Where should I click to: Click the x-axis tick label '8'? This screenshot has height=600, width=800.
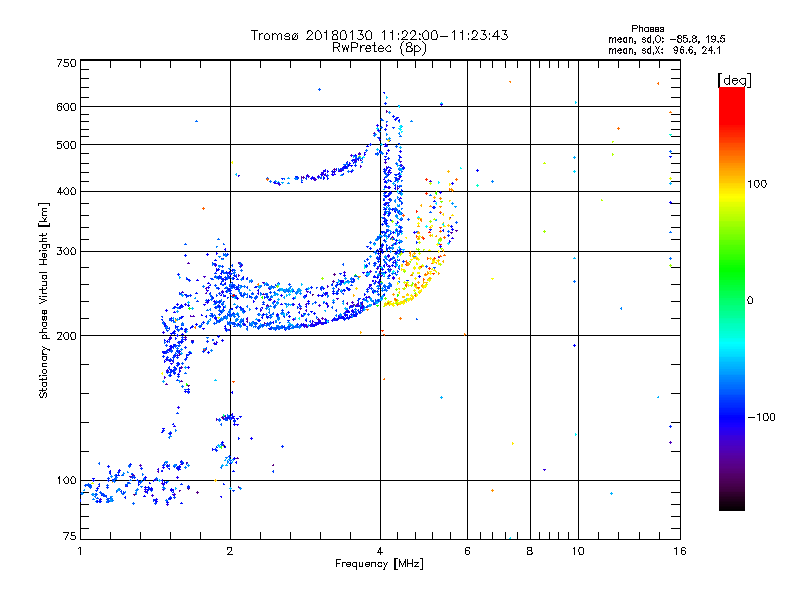coord(530,551)
